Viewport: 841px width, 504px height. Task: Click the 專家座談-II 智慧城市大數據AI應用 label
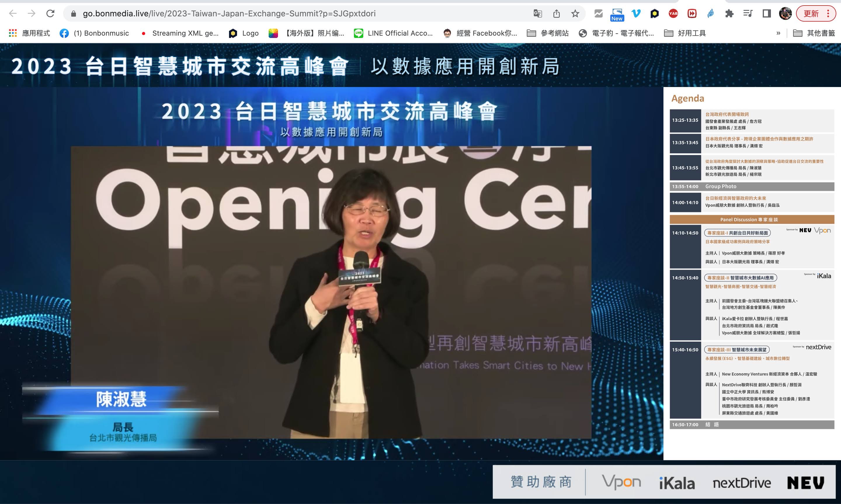741,278
